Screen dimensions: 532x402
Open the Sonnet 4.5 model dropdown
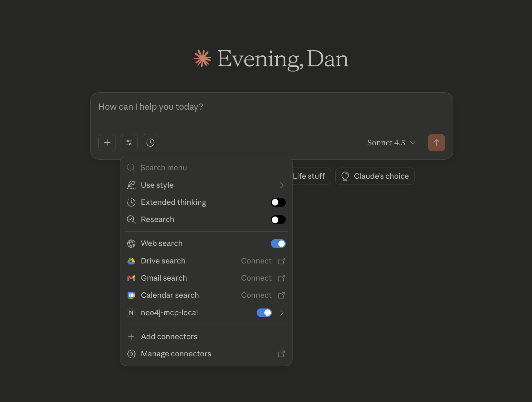pyautogui.click(x=391, y=142)
